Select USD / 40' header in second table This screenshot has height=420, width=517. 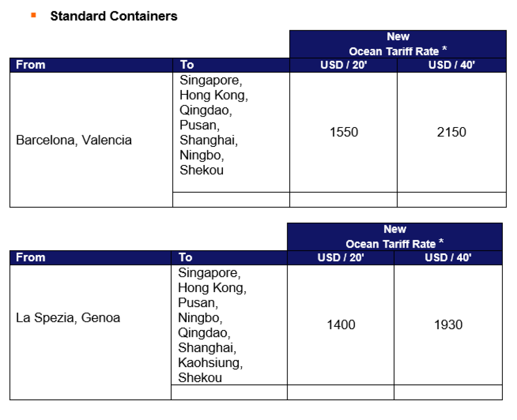448,257
